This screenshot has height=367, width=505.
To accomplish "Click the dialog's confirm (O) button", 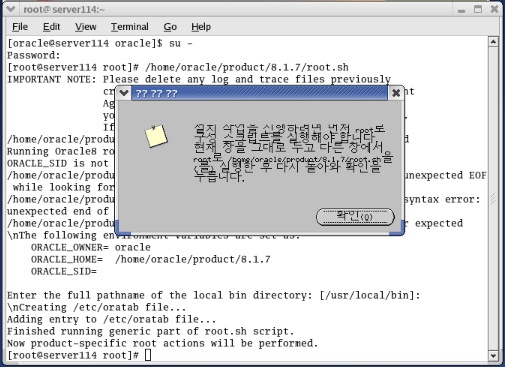I will [355, 217].
